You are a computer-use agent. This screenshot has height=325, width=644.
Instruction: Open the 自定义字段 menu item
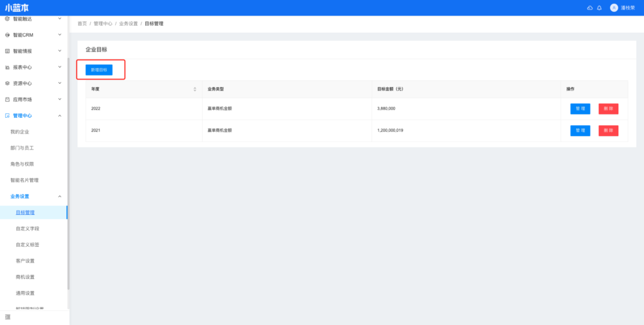(x=27, y=229)
